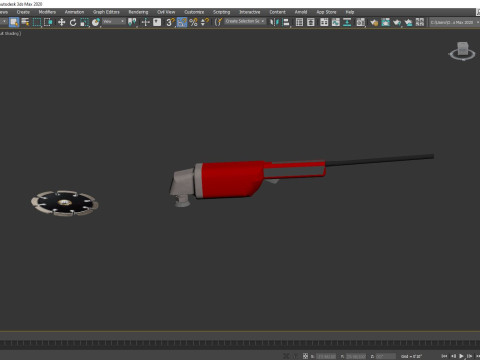This screenshot has width=480, height=360.
Task: Open the project folder path dropdown
Action: click(x=454, y=22)
